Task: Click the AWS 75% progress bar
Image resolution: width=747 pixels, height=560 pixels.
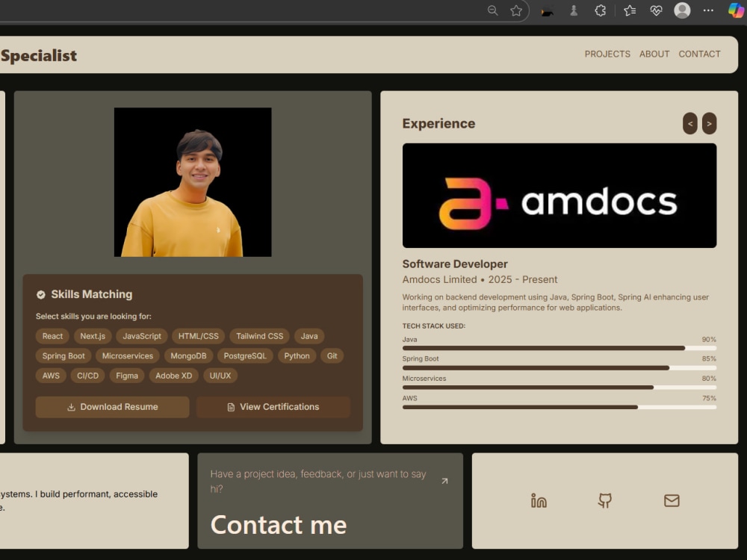Action: [560, 407]
